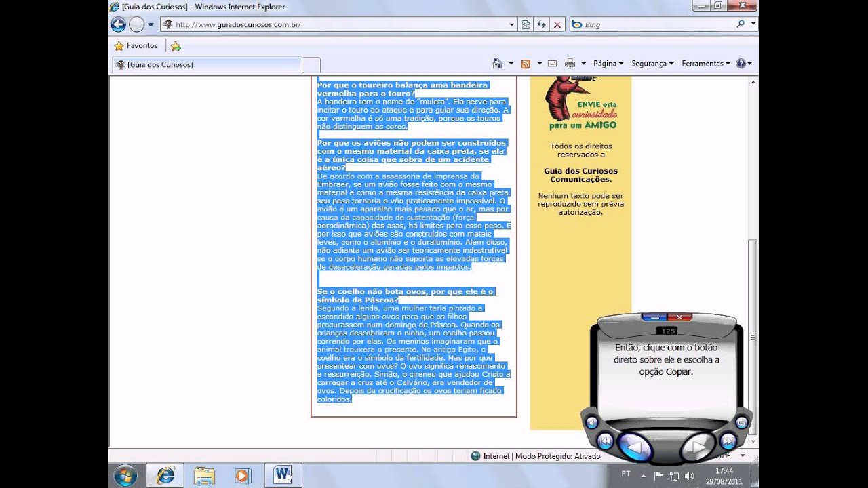Click Internet Explorer in the taskbar
The width and height of the screenshot is (868, 488).
[165, 475]
